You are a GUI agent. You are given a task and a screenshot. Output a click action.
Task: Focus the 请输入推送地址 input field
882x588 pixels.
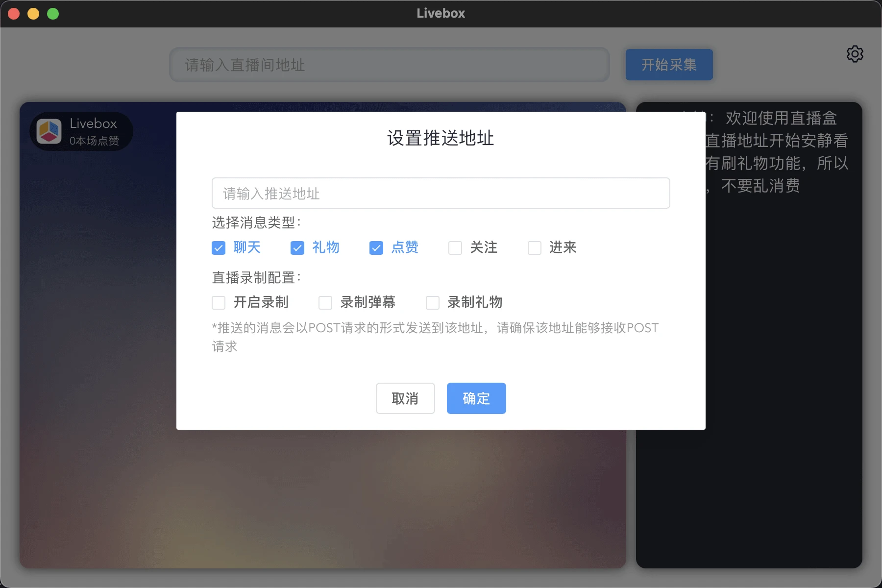coord(441,193)
